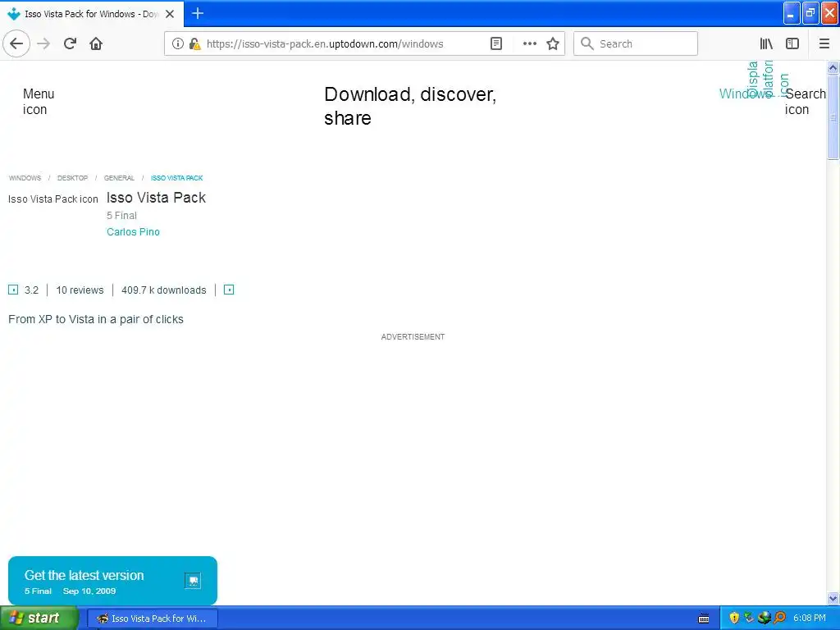The height and width of the screenshot is (630, 840).
Task: Click the on-screen keyboard tray icon
Action: [703, 619]
